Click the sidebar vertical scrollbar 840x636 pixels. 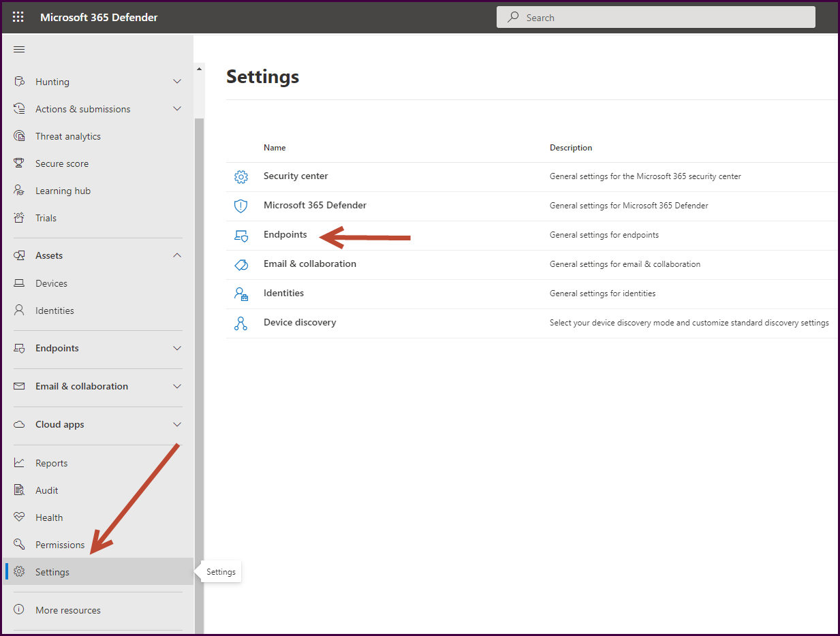pos(199,340)
